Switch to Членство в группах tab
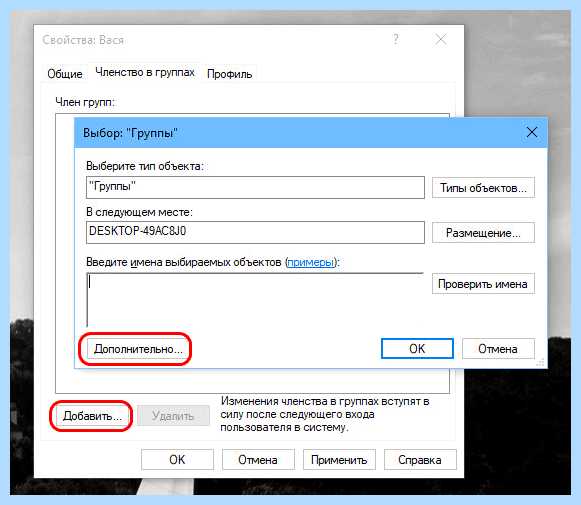Viewport: 581px width, 505px height. [x=145, y=72]
